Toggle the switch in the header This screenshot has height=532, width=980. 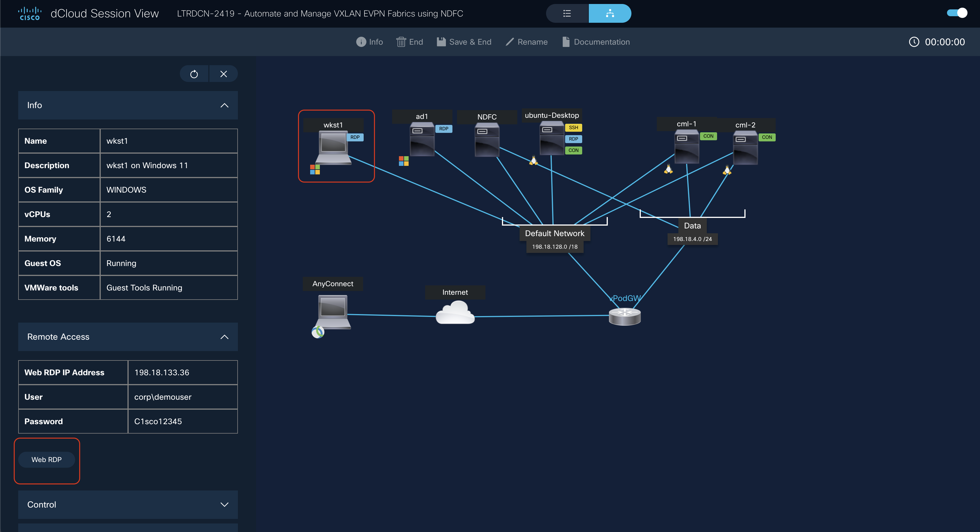coord(957,13)
